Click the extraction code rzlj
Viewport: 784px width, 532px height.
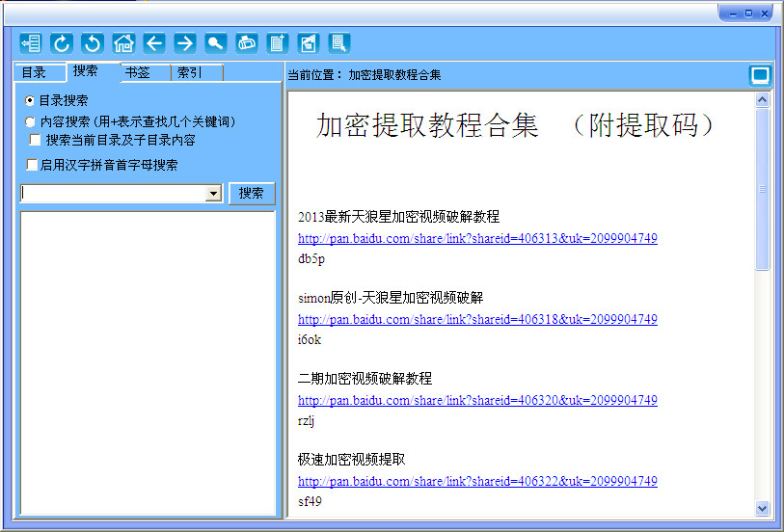coord(306,420)
